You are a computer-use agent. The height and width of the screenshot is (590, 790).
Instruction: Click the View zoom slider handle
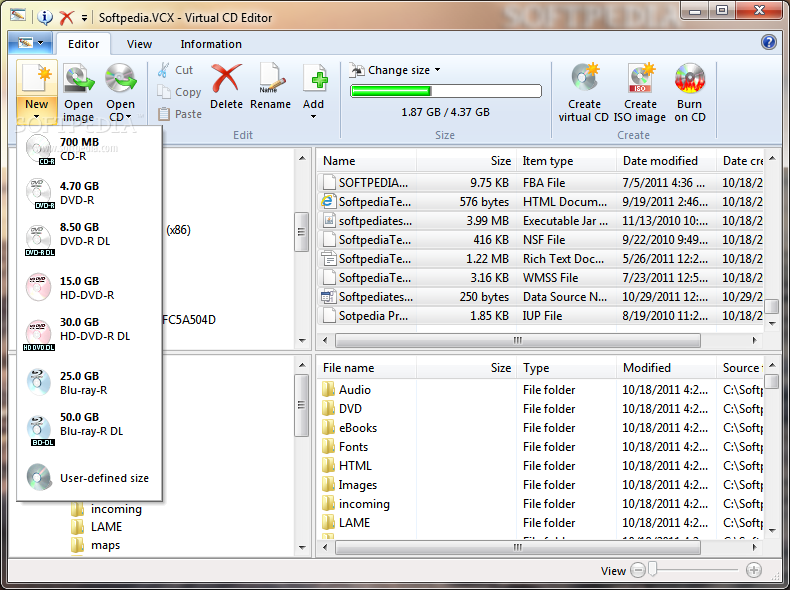tap(652, 570)
